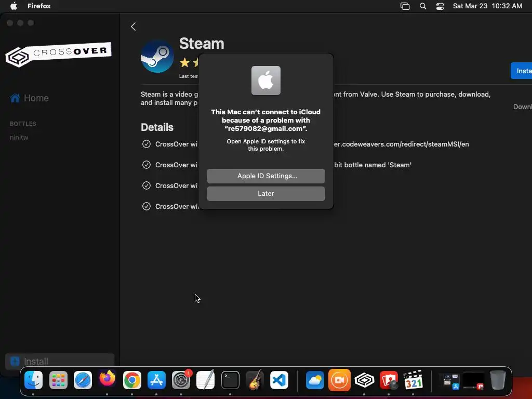Image resolution: width=532 pixels, height=399 pixels.
Task: Click the blue Install button for Steam
Action: pos(522,71)
